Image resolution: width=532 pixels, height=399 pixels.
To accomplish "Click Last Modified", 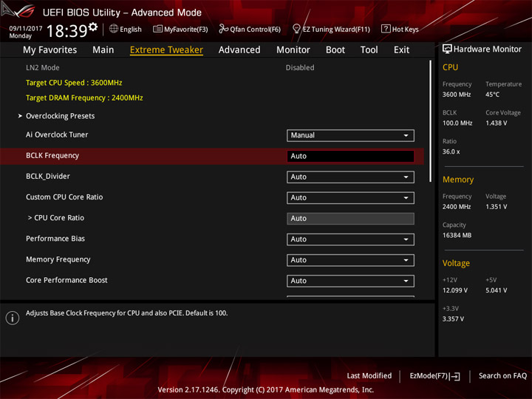I will point(369,376).
